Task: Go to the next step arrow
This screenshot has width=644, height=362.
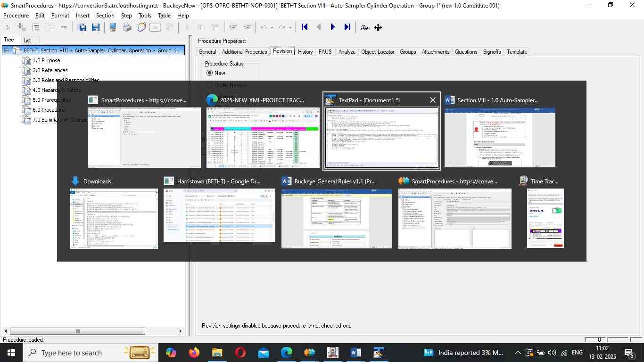Action: (x=333, y=27)
